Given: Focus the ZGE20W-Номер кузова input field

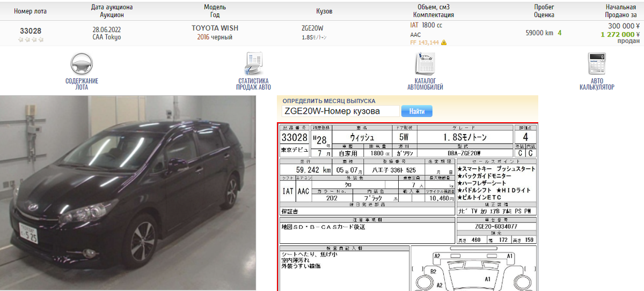Looking at the screenshot, I should (340, 111).
